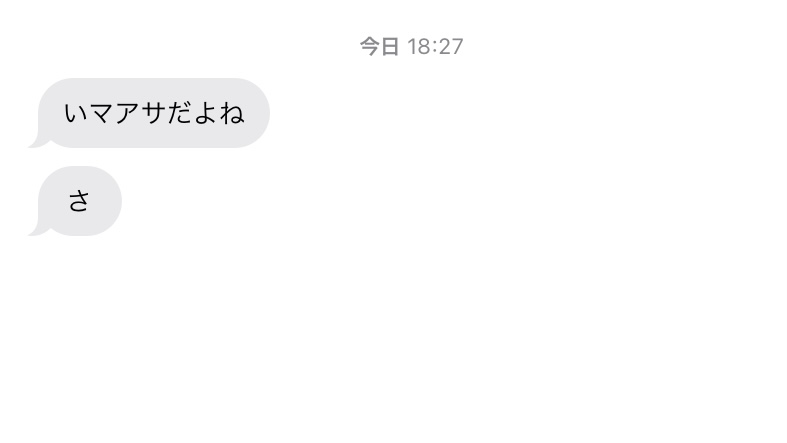
Task: Click the ね character ending the first message
Action: [231, 113]
